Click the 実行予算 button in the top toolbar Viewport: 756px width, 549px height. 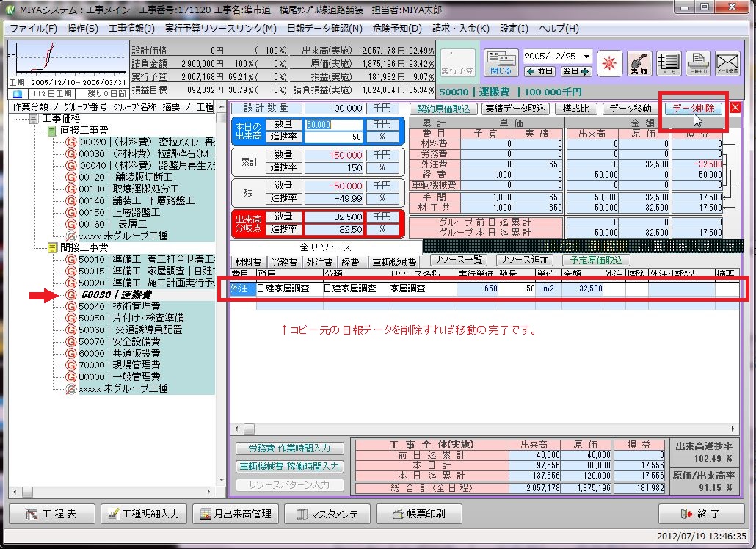(x=457, y=63)
